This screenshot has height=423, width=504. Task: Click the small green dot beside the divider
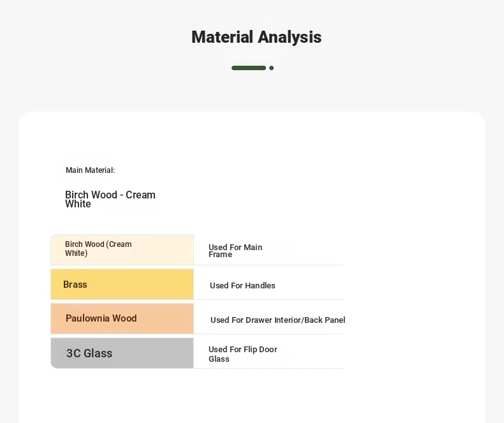point(271,68)
